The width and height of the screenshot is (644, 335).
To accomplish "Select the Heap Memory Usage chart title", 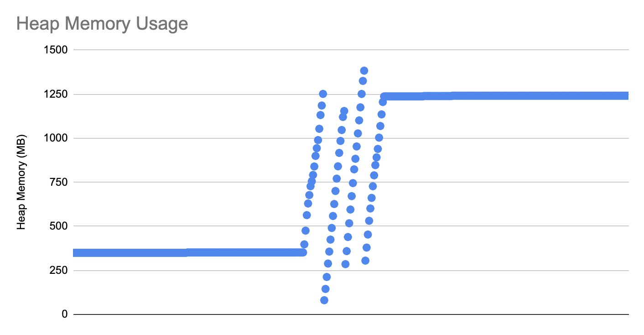I will (102, 24).
